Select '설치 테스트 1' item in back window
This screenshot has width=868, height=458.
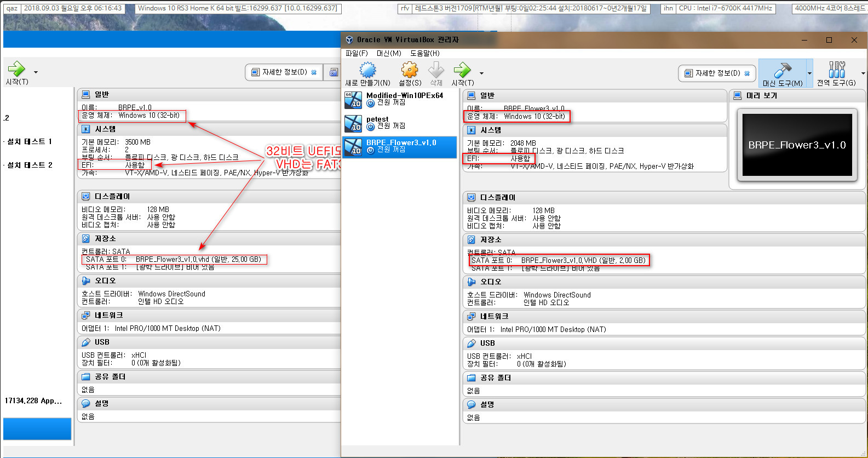[x=30, y=141]
